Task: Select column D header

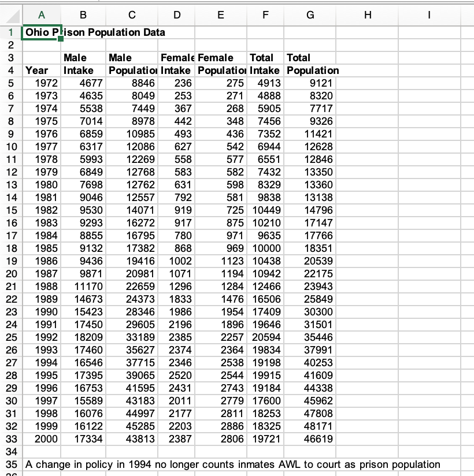Action: (x=176, y=15)
